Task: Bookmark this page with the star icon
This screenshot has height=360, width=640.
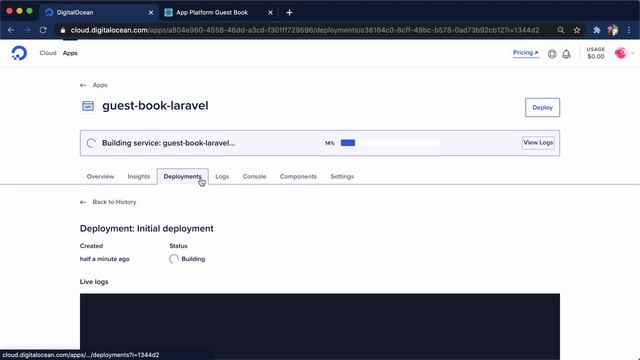Action: point(577,30)
